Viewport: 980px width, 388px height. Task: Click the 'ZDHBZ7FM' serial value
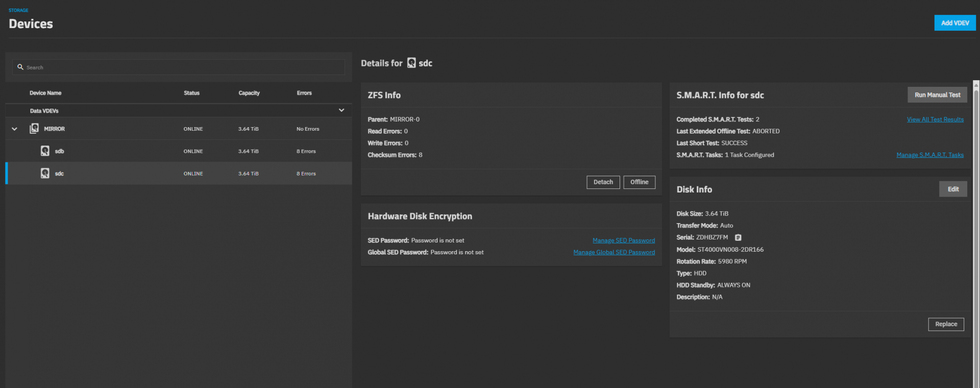[x=712, y=237]
